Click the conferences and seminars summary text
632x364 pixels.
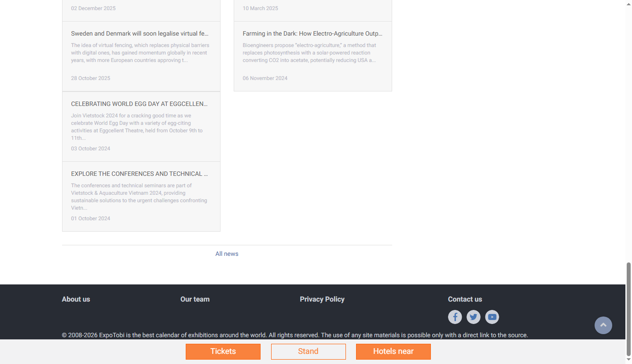tap(139, 197)
